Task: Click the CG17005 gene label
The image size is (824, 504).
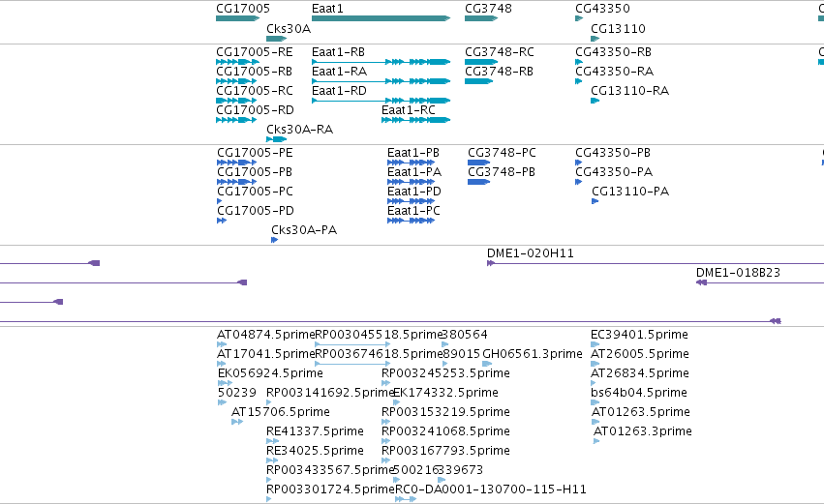Action: [x=243, y=9]
